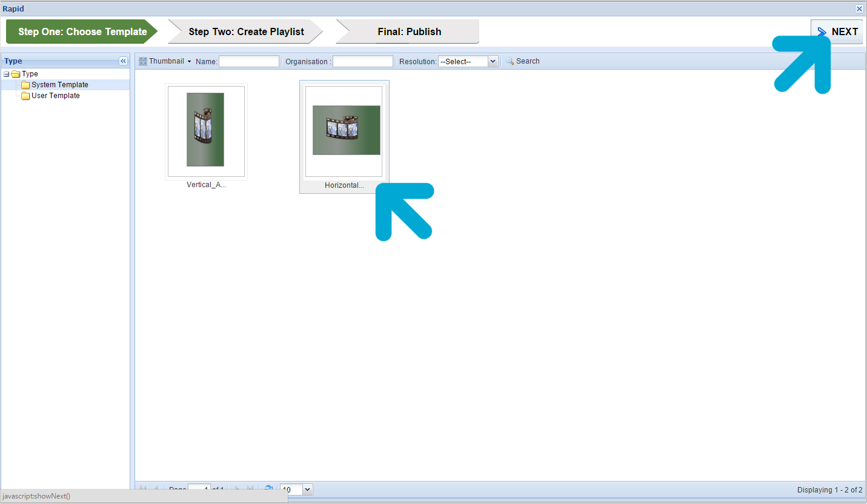
Task: Collapse the Type tree node
Action: (5, 73)
